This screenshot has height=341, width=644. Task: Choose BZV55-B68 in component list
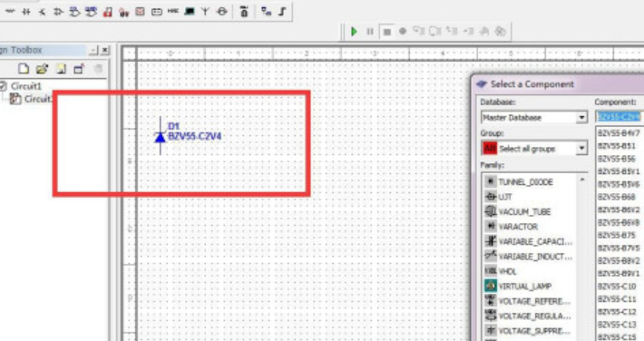click(617, 197)
